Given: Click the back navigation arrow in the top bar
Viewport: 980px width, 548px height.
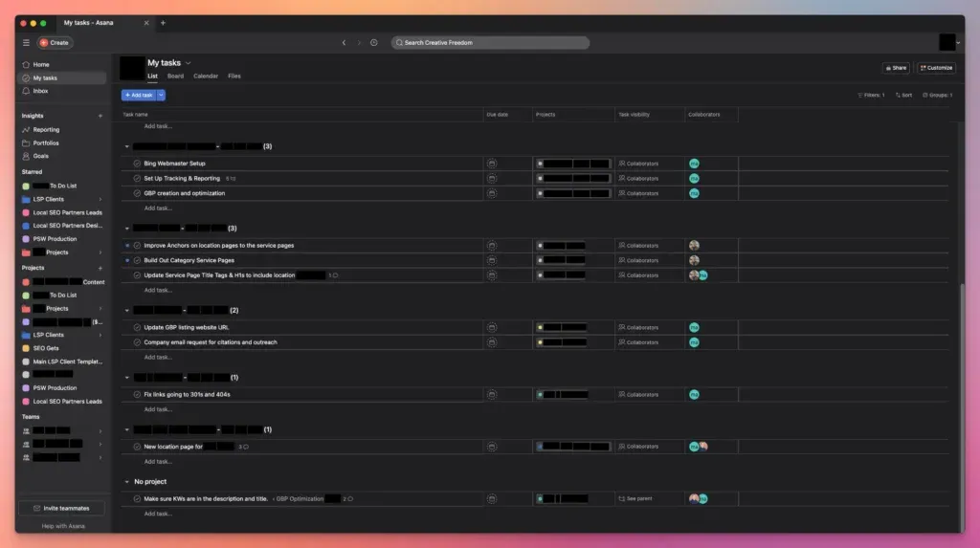Looking at the screenshot, I should pos(344,43).
